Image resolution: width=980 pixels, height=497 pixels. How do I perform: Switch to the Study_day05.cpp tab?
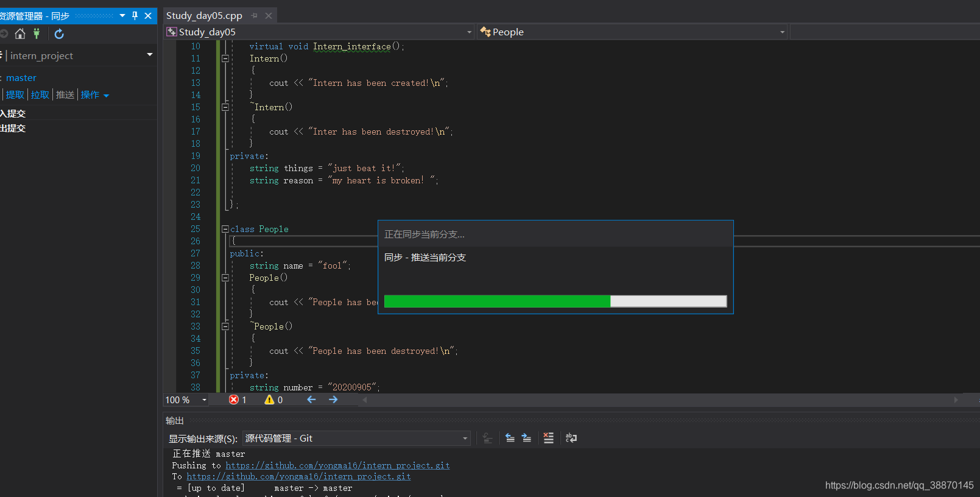point(204,15)
